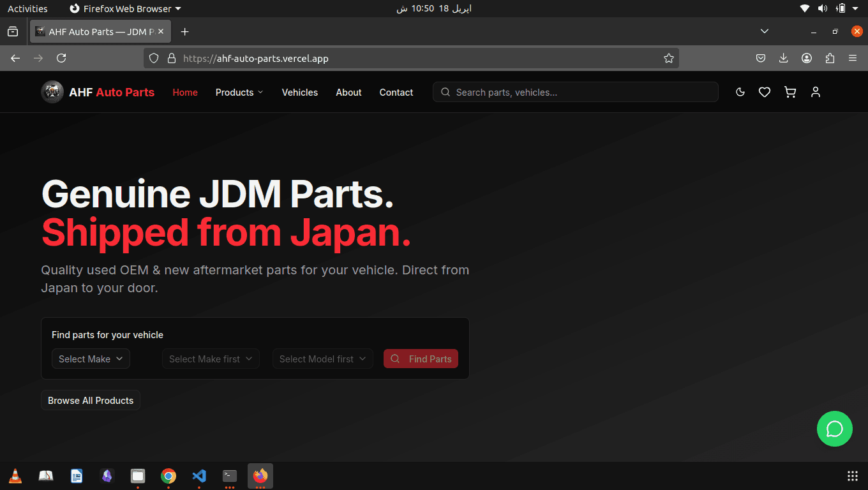This screenshot has width=868, height=490.
Task: Click the Search parts, vehicles input field
Action: pos(574,92)
